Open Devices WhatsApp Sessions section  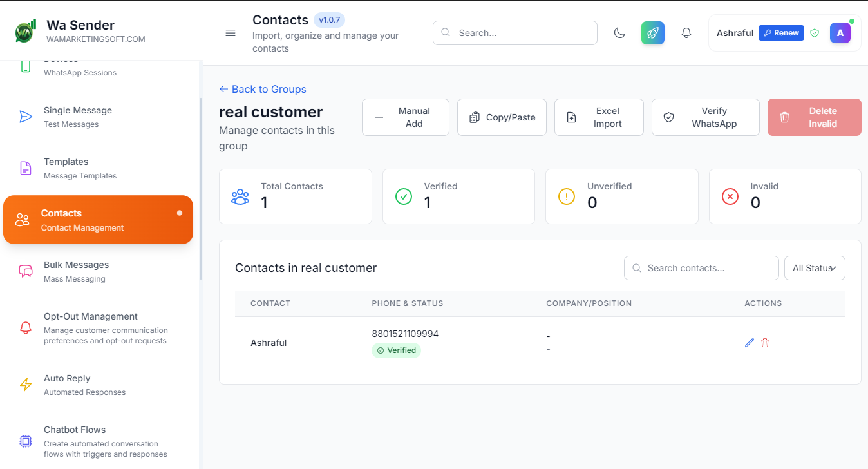pyautogui.click(x=71, y=65)
